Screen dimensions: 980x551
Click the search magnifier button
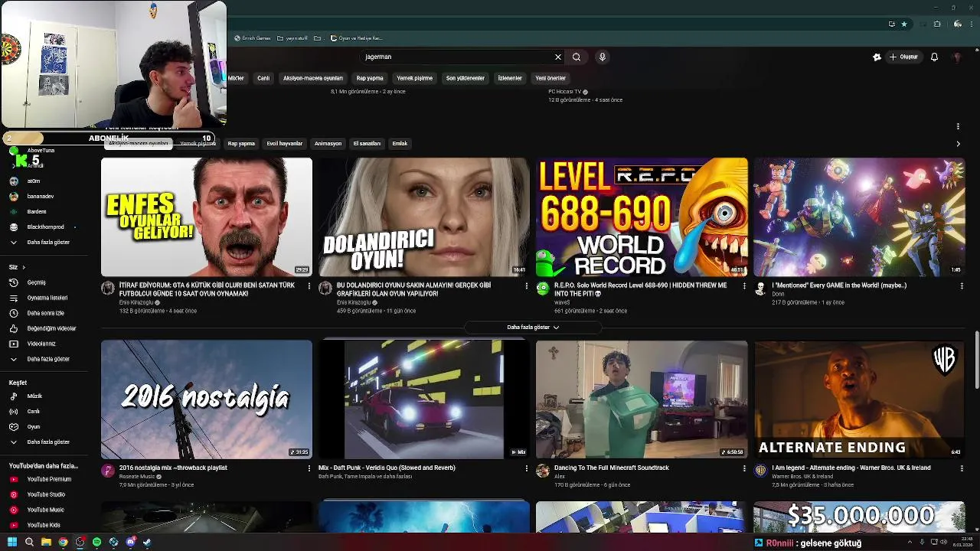tap(577, 57)
